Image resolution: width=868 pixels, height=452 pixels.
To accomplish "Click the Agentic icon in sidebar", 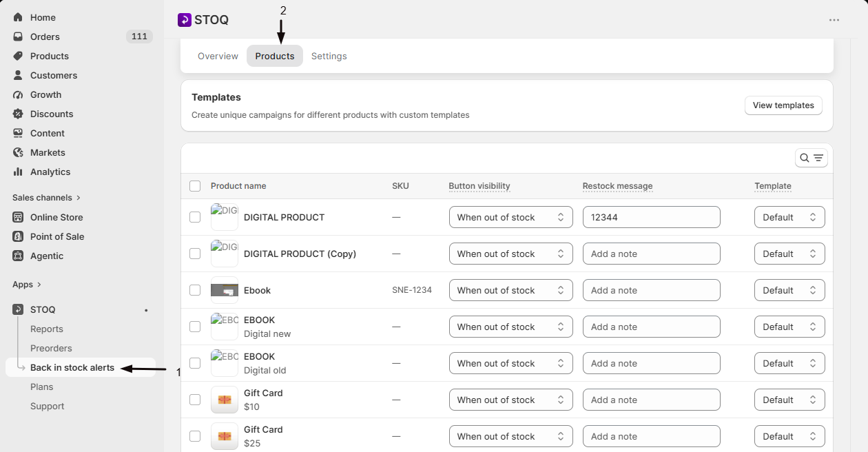I will [x=18, y=256].
